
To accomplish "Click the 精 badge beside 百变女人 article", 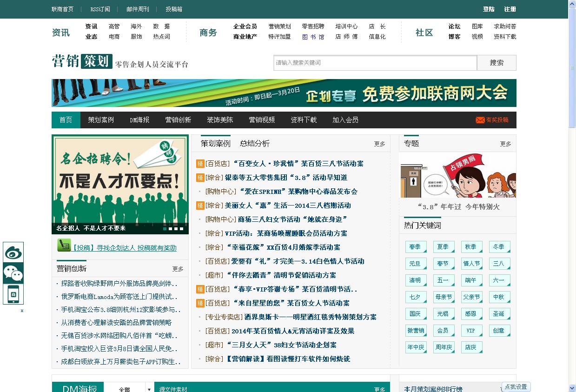I will 200,164.
